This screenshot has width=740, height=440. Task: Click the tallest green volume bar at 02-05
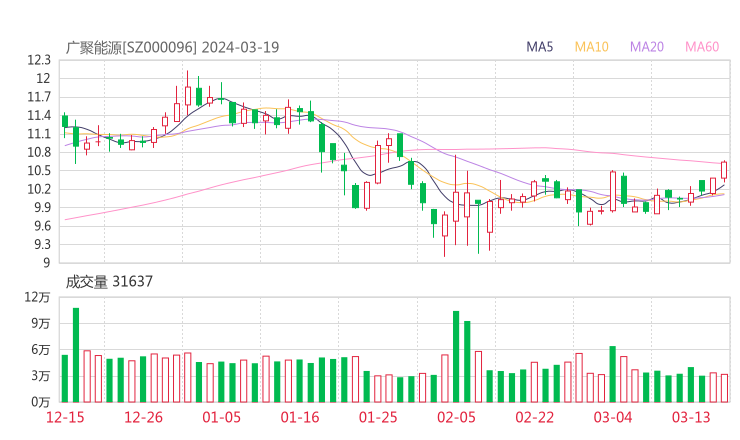tap(456, 356)
